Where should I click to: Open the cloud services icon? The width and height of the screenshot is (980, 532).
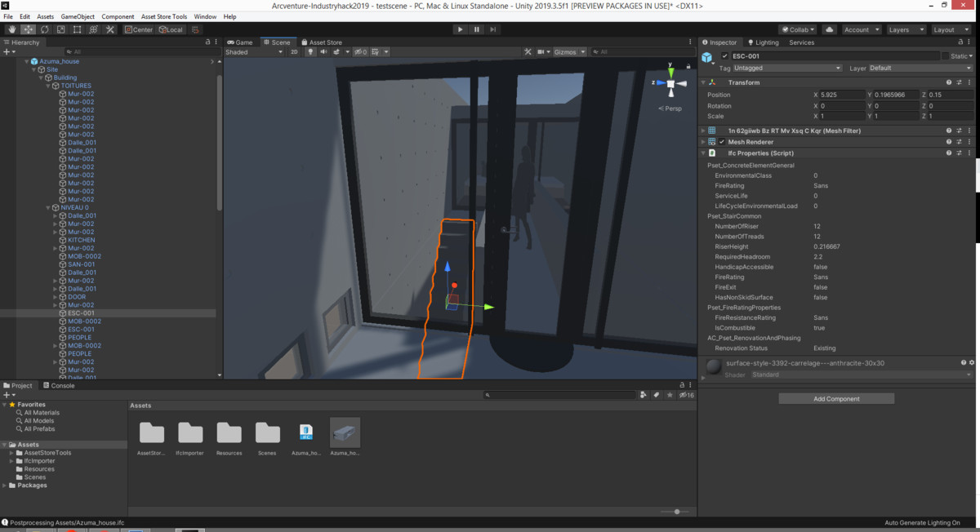[x=830, y=29]
